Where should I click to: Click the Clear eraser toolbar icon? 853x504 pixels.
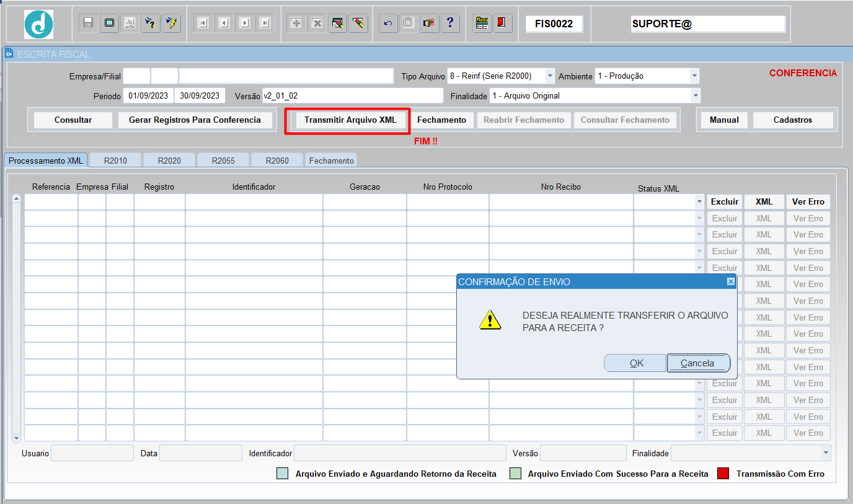click(358, 23)
